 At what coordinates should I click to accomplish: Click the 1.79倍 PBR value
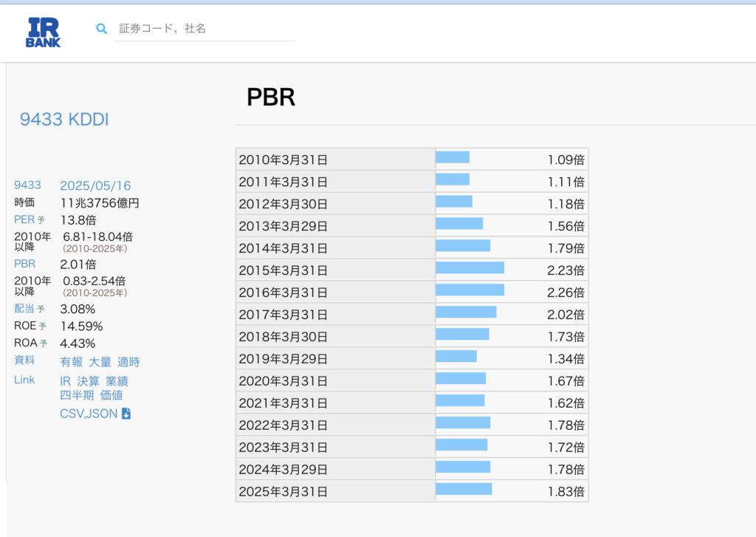click(566, 248)
